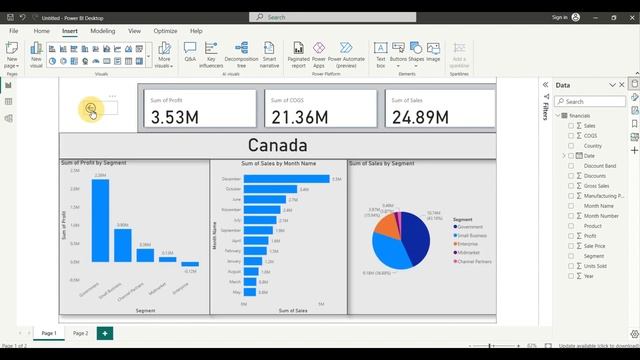Add a Smart narrative visual

(269, 55)
